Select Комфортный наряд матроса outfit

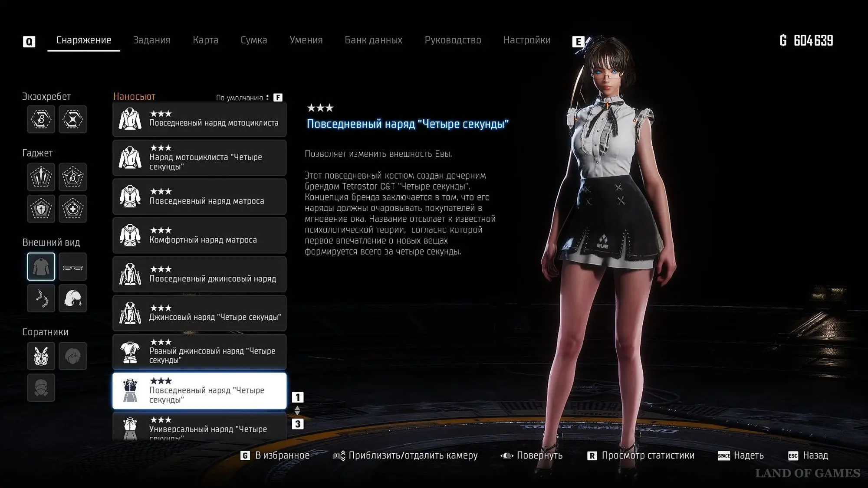200,236
